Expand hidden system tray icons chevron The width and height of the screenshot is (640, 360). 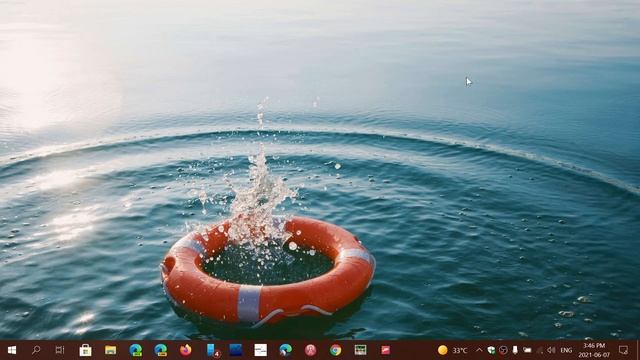coord(479,350)
